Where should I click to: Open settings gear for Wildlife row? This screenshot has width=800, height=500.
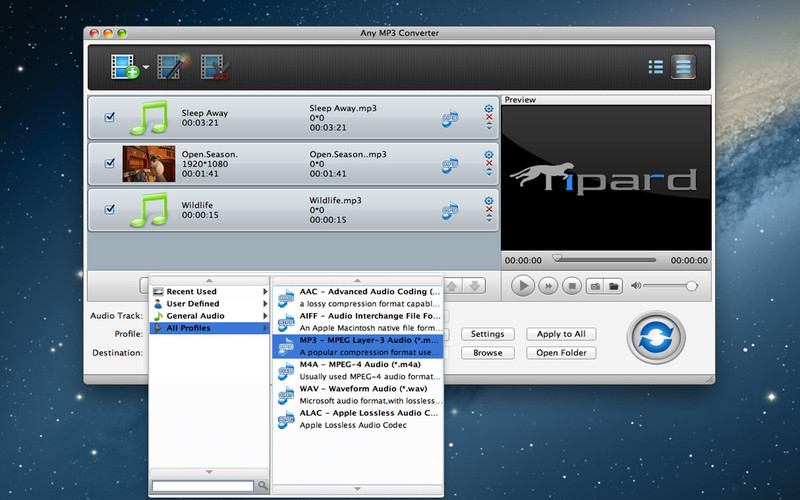coord(489,201)
